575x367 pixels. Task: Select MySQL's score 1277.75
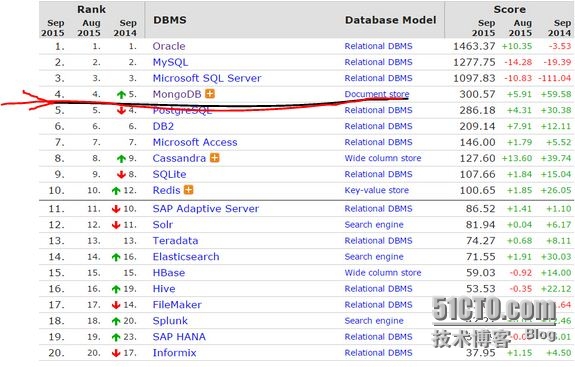[x=474, y=62]
